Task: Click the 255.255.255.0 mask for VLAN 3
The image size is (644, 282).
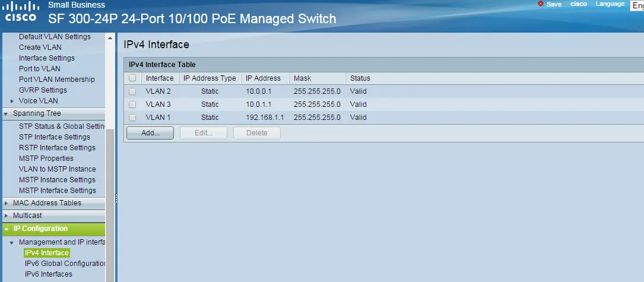Action: point(317,104)
